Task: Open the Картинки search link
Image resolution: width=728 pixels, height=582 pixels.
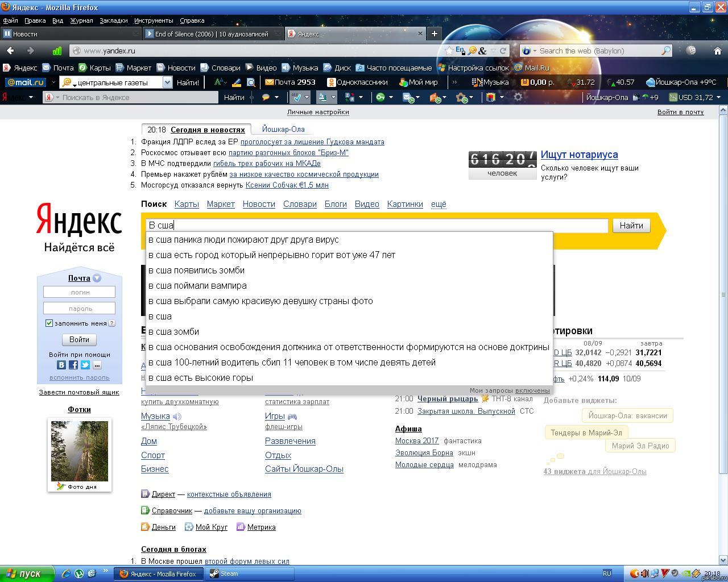Action: 405,204
